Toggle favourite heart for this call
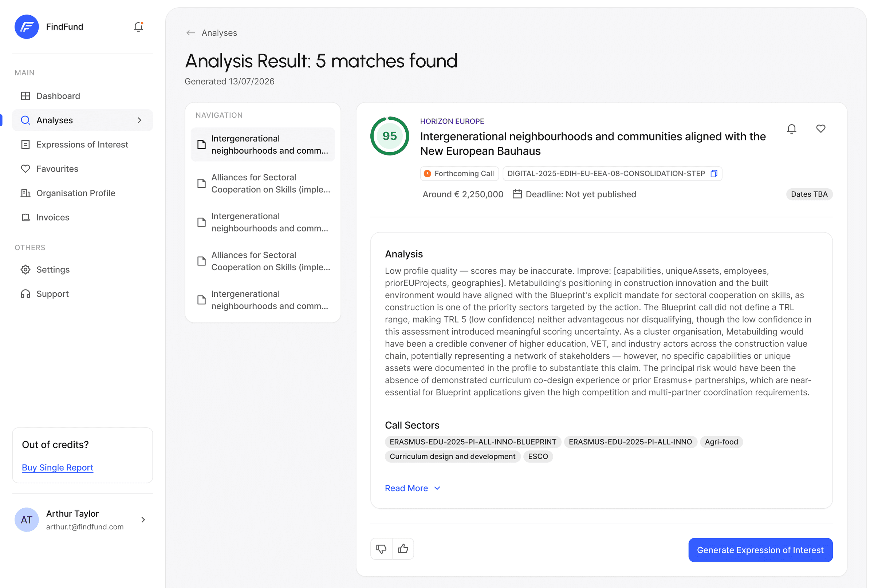The height and width of the screenshot is (588, 874). tap(821, 129)
